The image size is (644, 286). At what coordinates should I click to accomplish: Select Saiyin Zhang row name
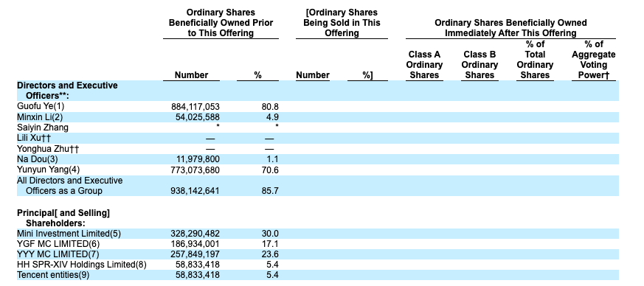coord(43,128)
